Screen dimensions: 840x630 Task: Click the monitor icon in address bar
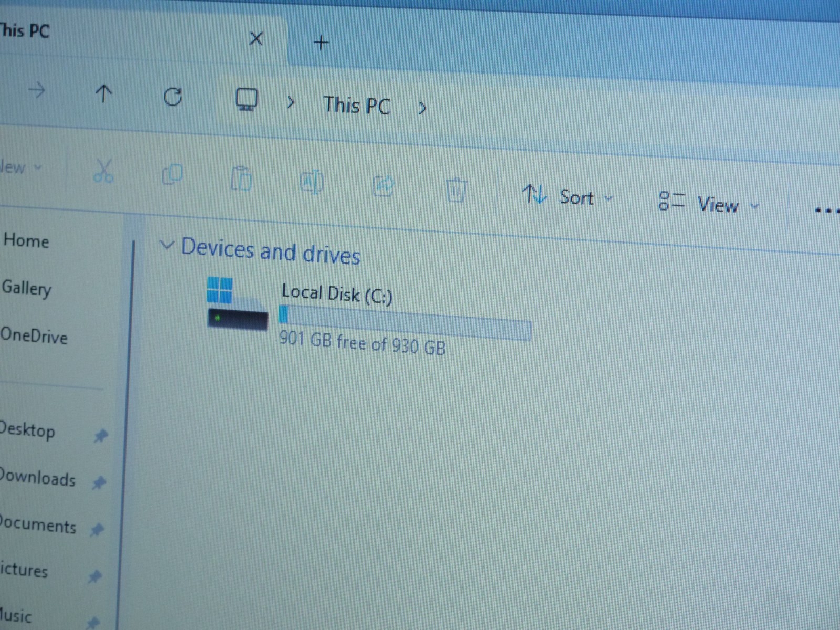pos(246,99)
